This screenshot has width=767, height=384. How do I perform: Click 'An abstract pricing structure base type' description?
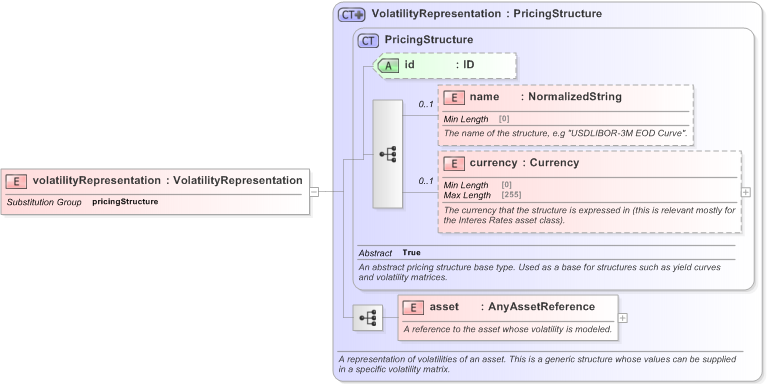[x=540, y=272]
